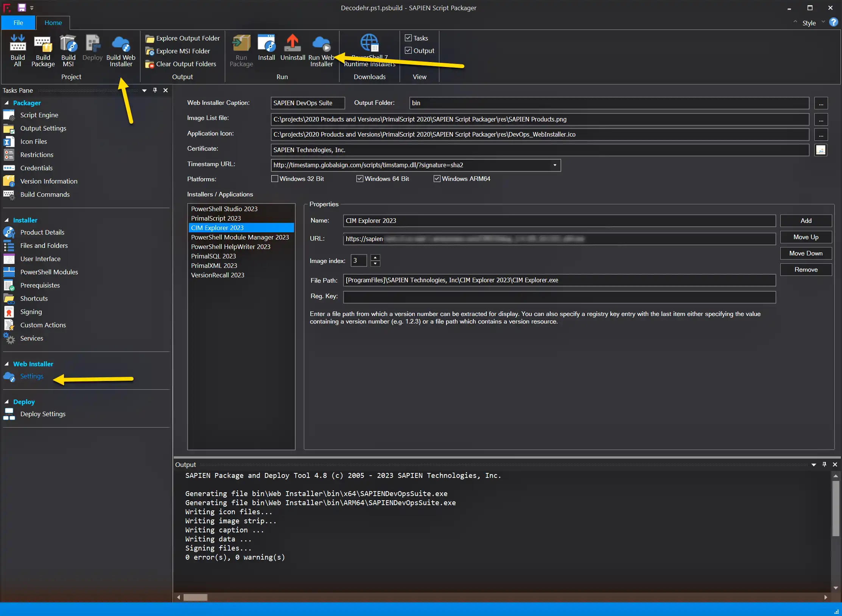The height and width of the screenshot is (616, 842).
Task: Open Services task
Action: (32, 338)
